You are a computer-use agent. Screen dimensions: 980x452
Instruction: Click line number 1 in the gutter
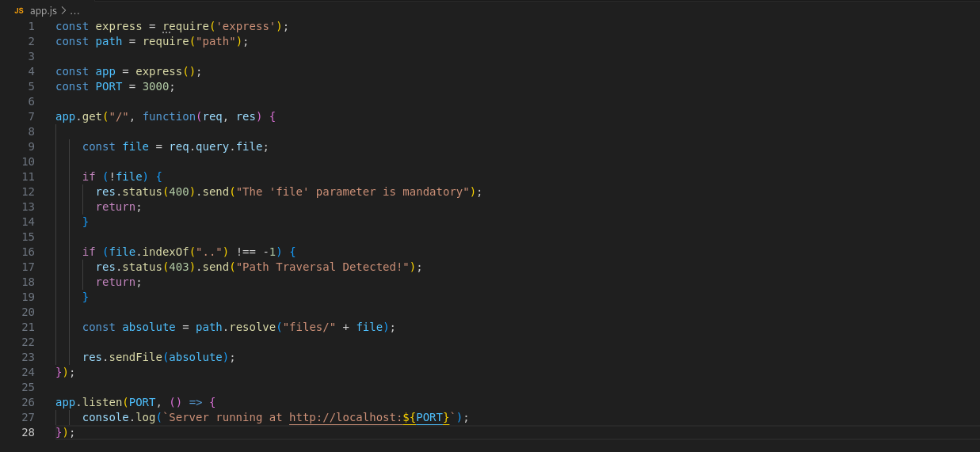(31, 26)
